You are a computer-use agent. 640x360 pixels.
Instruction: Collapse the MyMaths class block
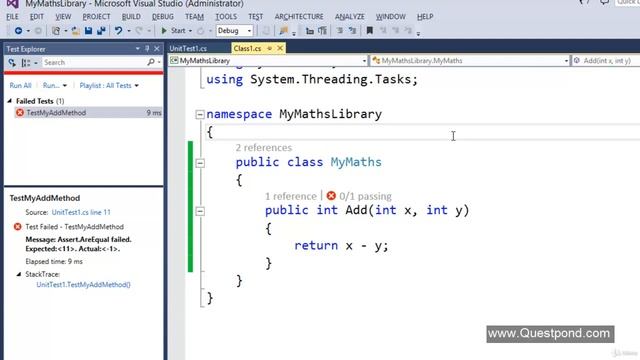coord(200,163)
